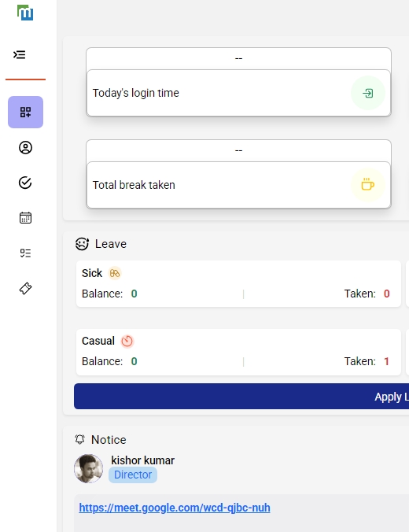
Task: Click the 'Notice' section heading
Action: click(109, 440)
